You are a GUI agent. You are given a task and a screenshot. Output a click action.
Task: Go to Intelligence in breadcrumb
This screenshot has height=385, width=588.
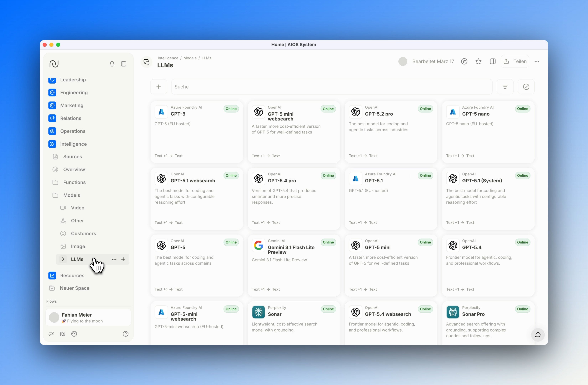(168, 58)
